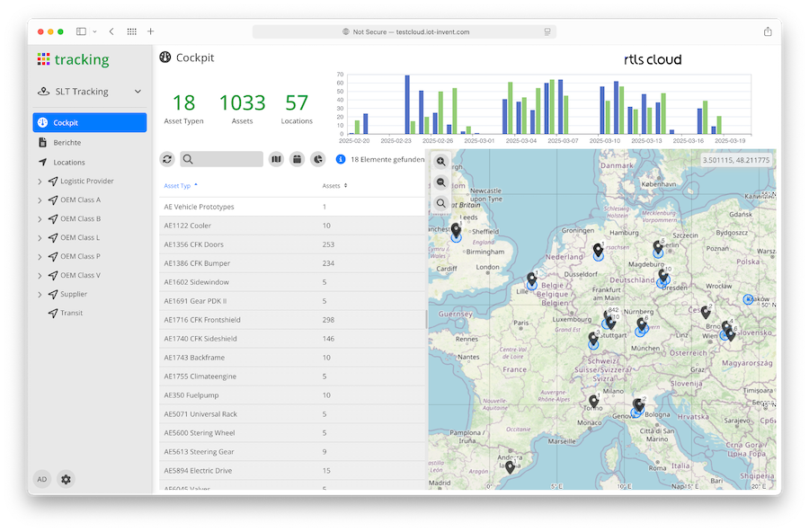Zoom in on the map
Screen dimensions: 809x532
click(440, 162)
